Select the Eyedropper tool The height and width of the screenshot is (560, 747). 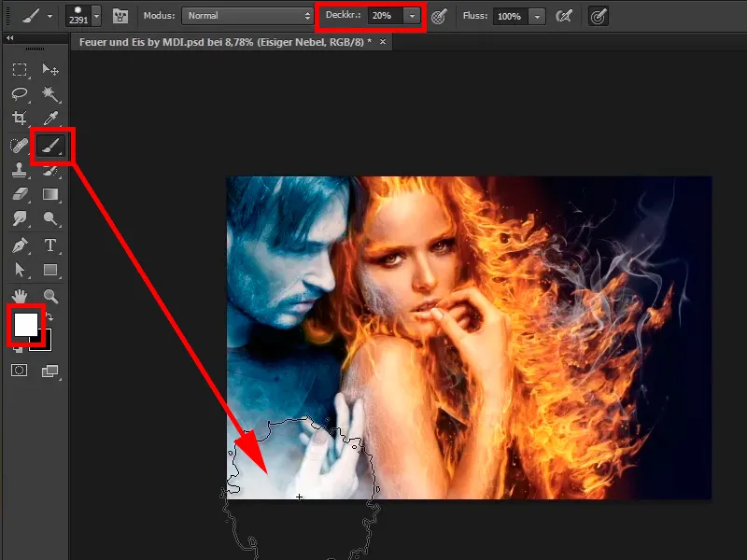click(50, 118)
